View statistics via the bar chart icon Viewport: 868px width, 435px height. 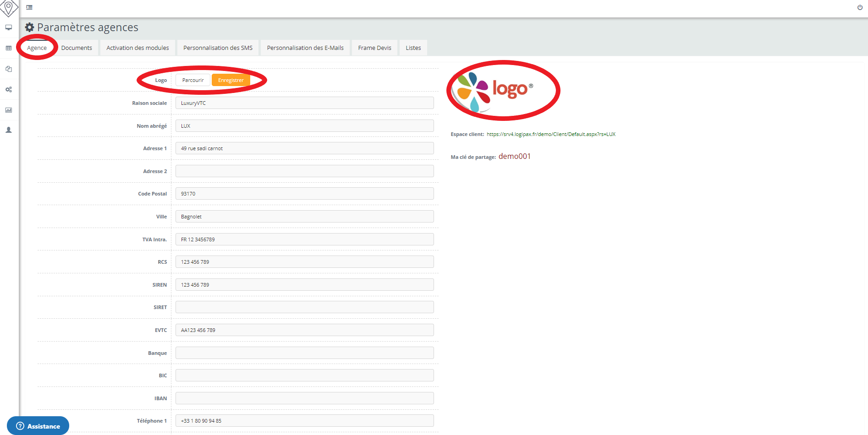8,110
